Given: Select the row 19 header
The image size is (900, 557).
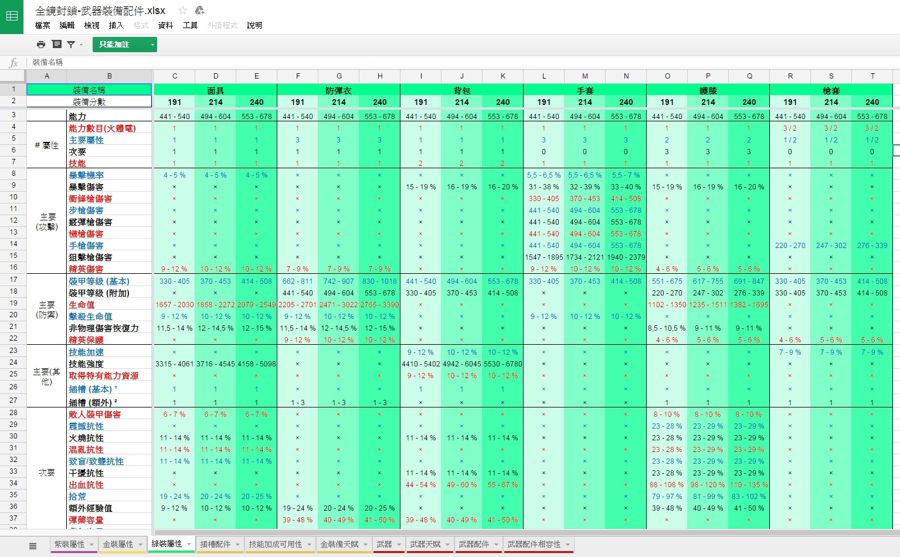Looking at the screenshot, I should point(13,303).
